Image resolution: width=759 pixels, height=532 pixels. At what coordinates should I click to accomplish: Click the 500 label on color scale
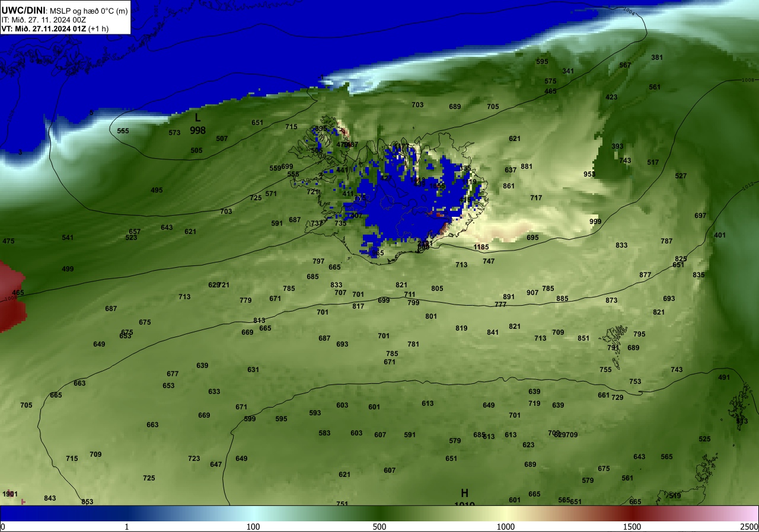pos(379,527)
